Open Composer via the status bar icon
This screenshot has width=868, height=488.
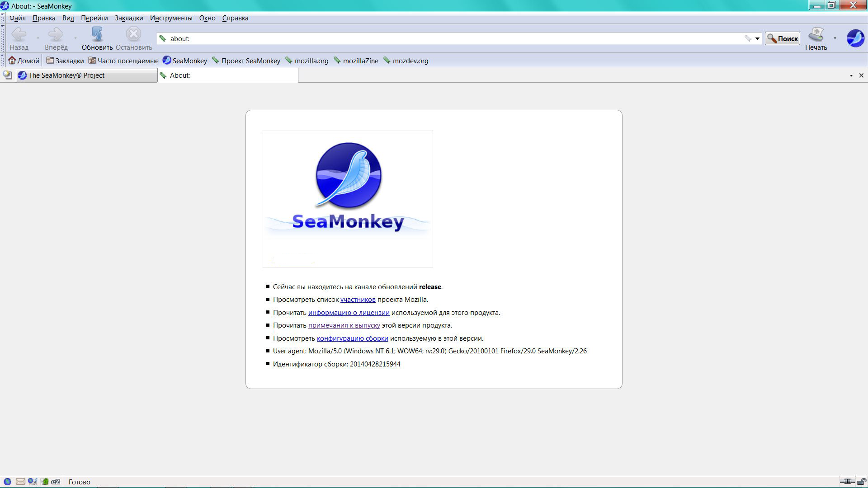32,482
